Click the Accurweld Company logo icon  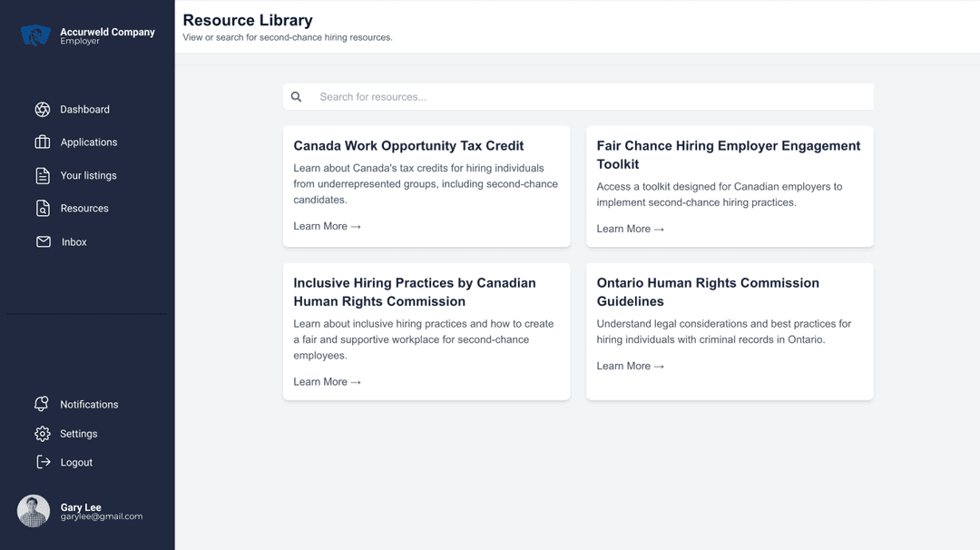coord(35,35)
